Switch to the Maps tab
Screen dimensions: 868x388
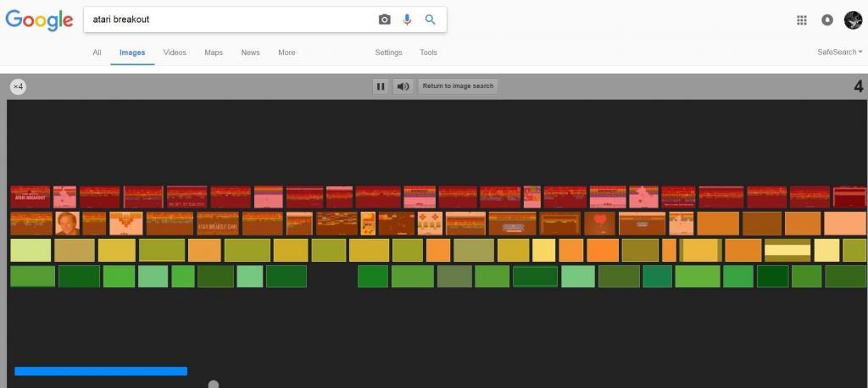(x=214, y=53)
